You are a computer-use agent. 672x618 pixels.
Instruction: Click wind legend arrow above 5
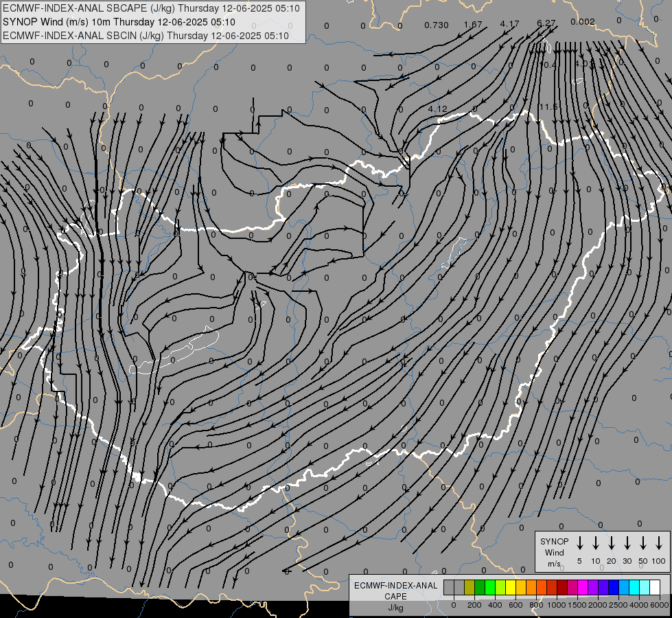tap(580, 543)
